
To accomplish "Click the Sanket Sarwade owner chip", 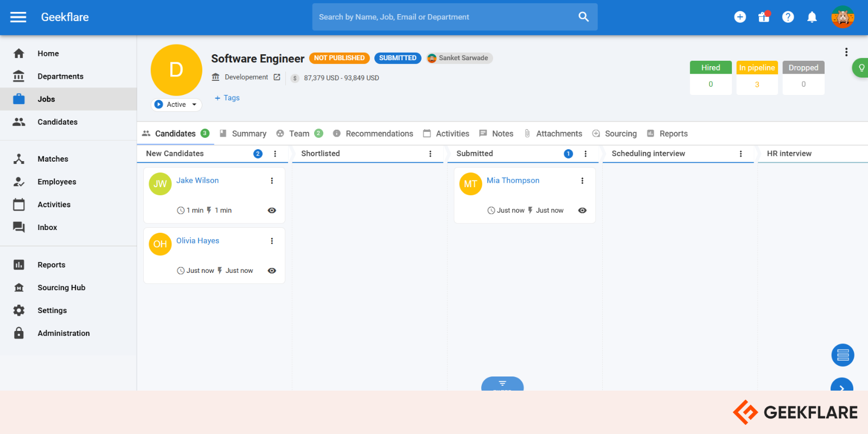I will point(459,58).
